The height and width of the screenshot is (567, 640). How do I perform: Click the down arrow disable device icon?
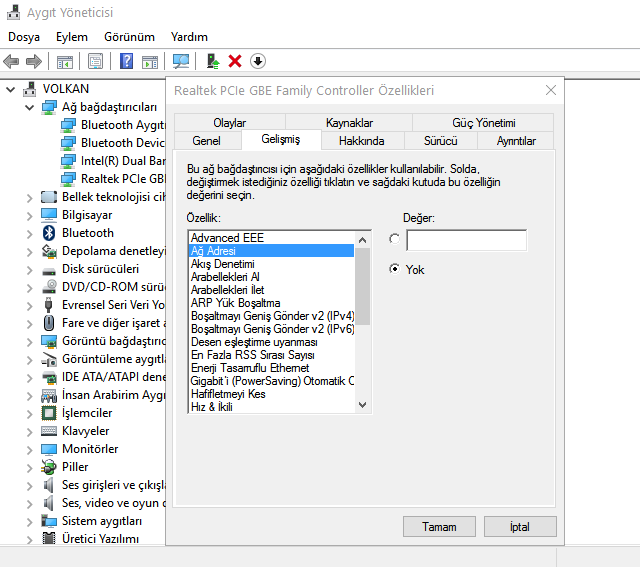coord(257,61)
